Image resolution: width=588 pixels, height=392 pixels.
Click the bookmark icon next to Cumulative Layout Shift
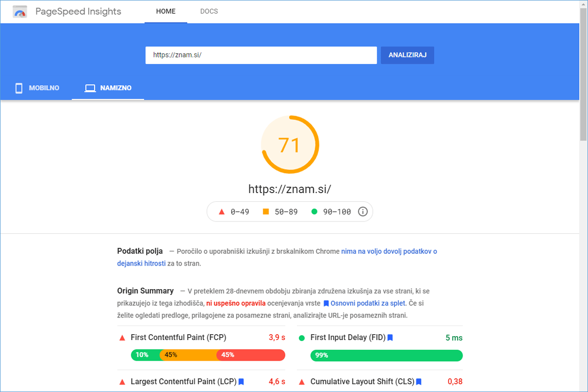419,381
